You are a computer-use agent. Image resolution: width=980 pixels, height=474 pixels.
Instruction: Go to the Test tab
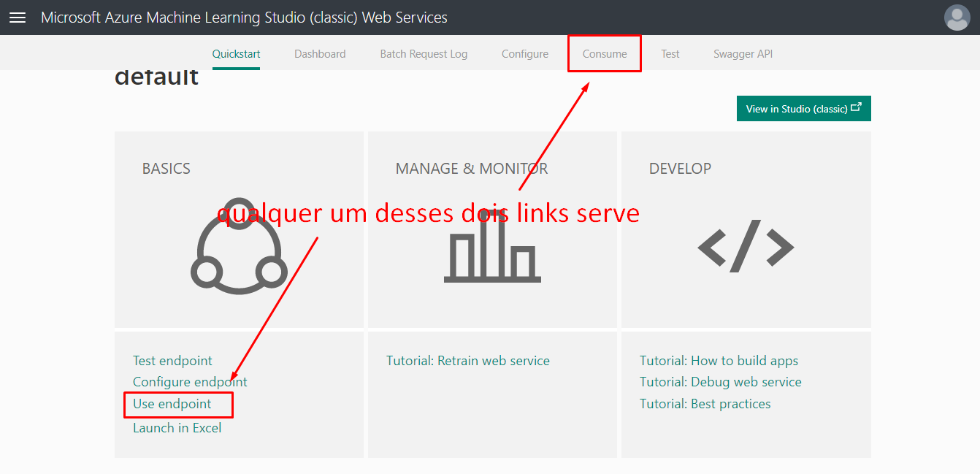pyautogui.click(x=670, y=54)
